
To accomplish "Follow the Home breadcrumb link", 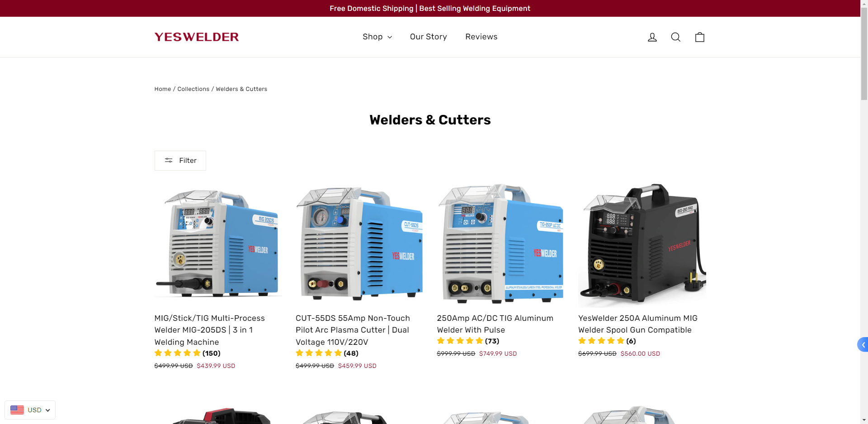I will click(163, 89).
